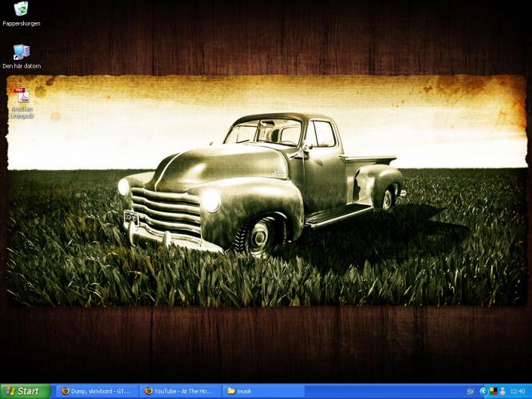Expand hidden system tray icons arrow

coord(483,391)
